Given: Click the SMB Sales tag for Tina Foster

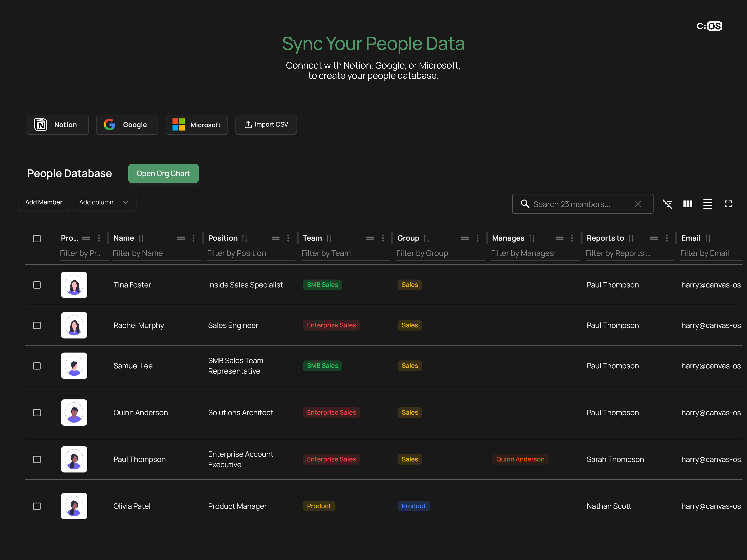Looking at the screenshot, I should pyautogui.click(x=323, y=285).
